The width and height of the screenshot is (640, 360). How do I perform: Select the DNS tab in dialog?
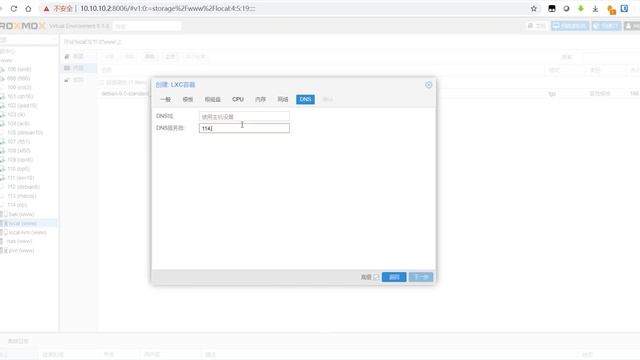click(305, 99)
